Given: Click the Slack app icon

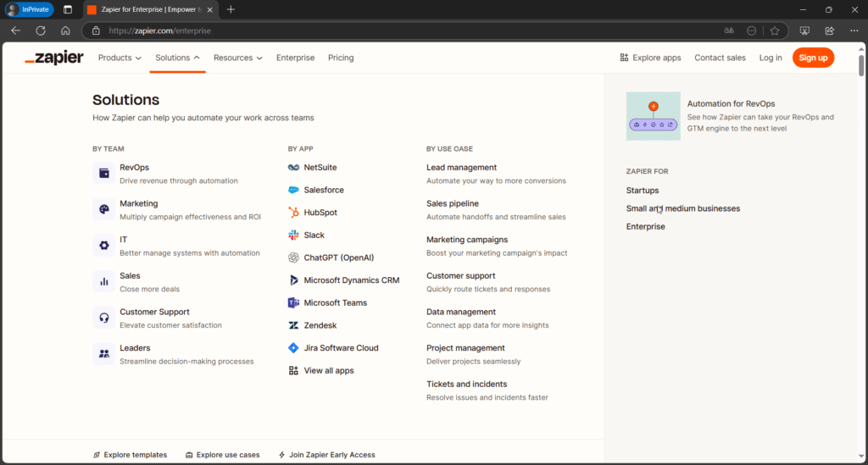Looking at the screenshot, I should pos(293,235).
